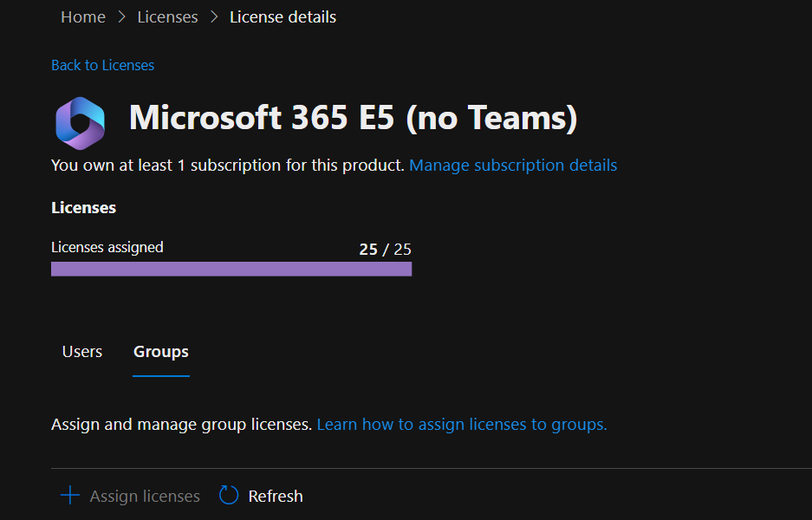The image size is (812, 520).
Task: Click the licenses assigned progress bar
Action: (x=231, y=269)
